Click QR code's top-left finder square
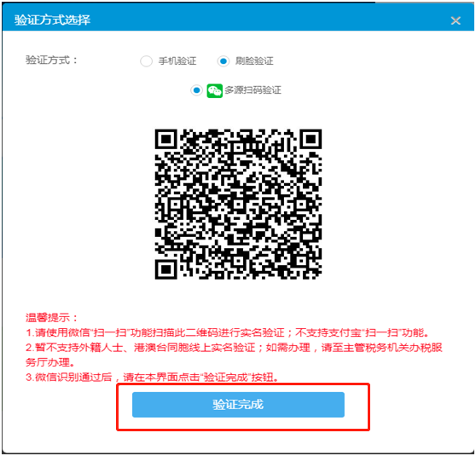Screen dimensions: 476x456 click(165, 139)
